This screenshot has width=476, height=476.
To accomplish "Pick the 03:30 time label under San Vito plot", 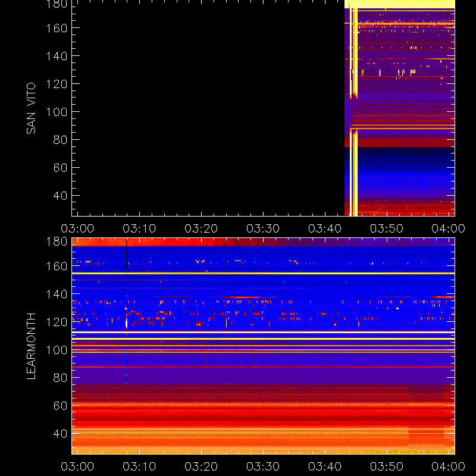I will click(x=263, y=228).
